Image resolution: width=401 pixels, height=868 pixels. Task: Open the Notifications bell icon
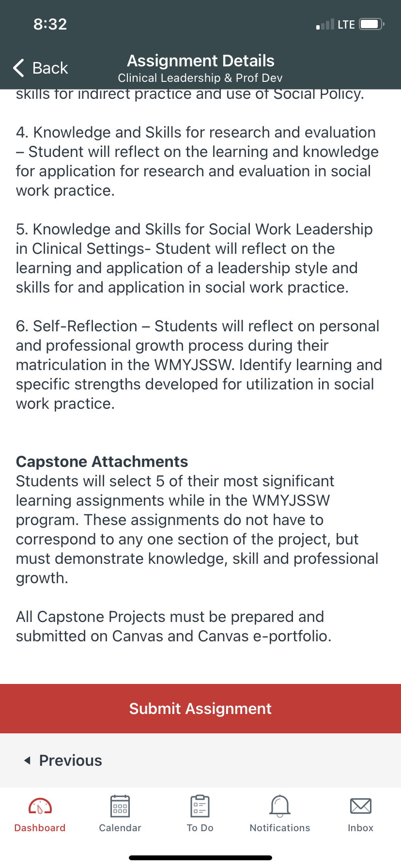coord(280,806)
